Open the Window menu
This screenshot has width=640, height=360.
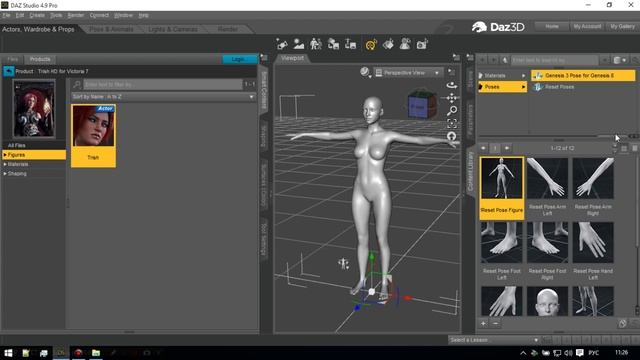[123, 15]
